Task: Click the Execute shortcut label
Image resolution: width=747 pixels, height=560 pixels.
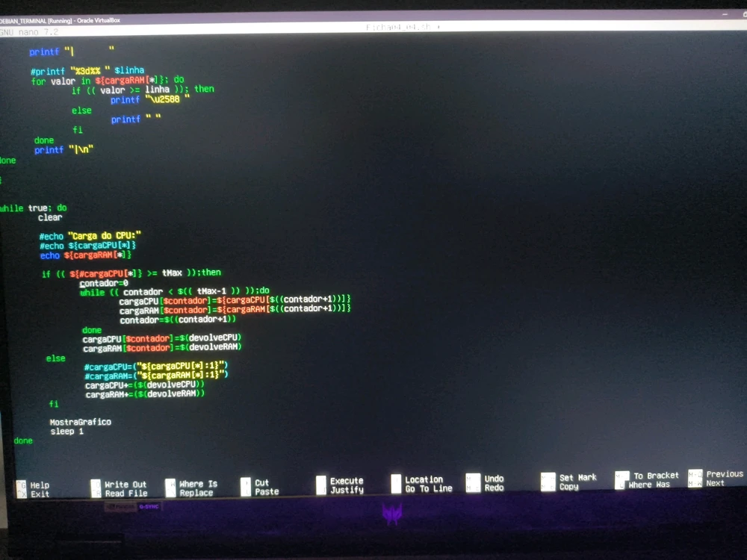Action: coord(347,481)
